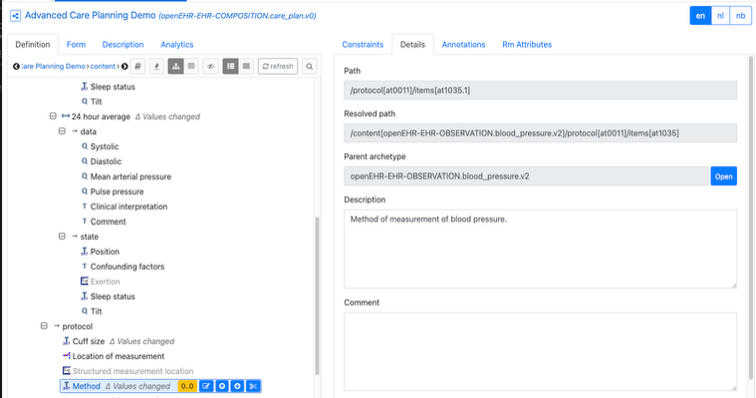The image size is (756, 398).
Task: Switch language to en
Action: click(x=700, y=16)
